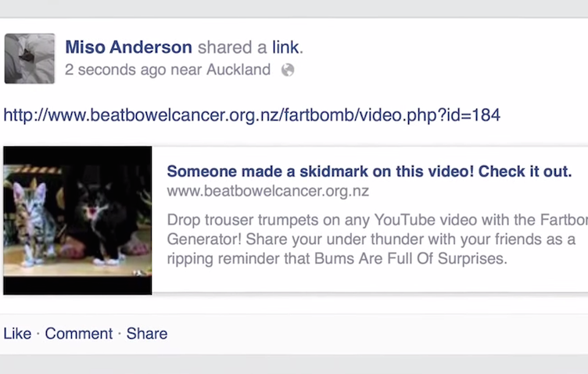Click 'Bums Are Full Of Surprises' text

(x=411, y=258)
